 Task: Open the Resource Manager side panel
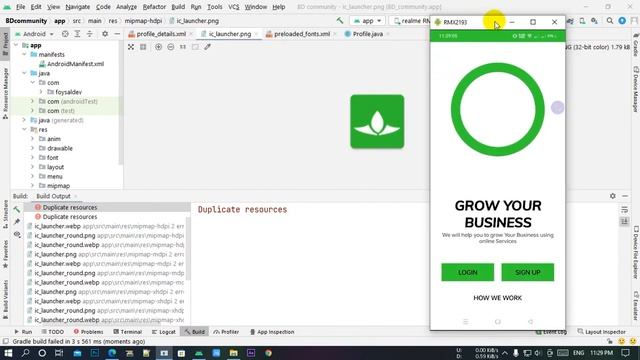point(5,93)
